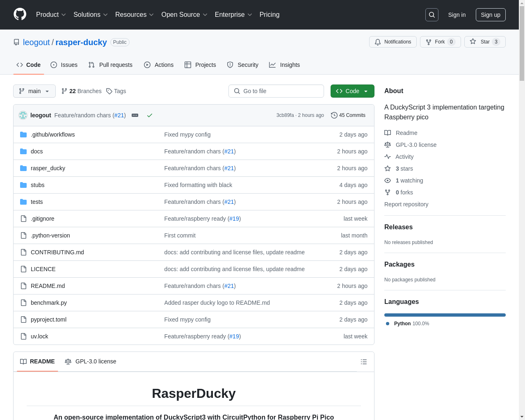525x420 pixels.
Task: Switch to the Issues tab
Action: tap(64, 65)
